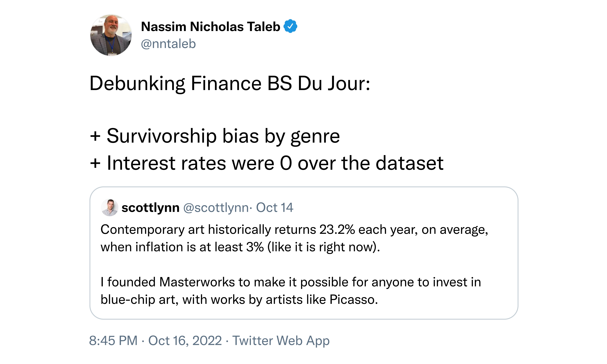This screenshot has height=364, width=607.
Task: Open the Nassim Nicholas Taleb display name
Action: [x=210, y=26]
